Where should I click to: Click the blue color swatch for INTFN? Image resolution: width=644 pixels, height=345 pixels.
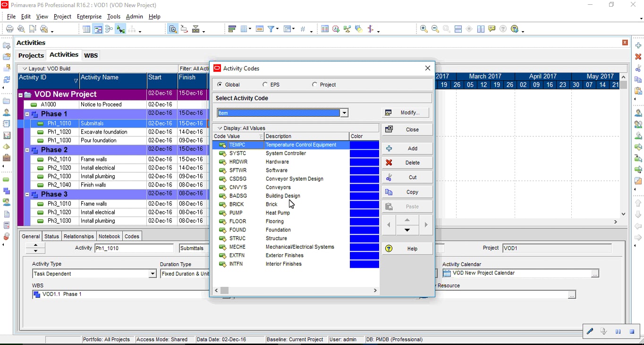(364, 264)
